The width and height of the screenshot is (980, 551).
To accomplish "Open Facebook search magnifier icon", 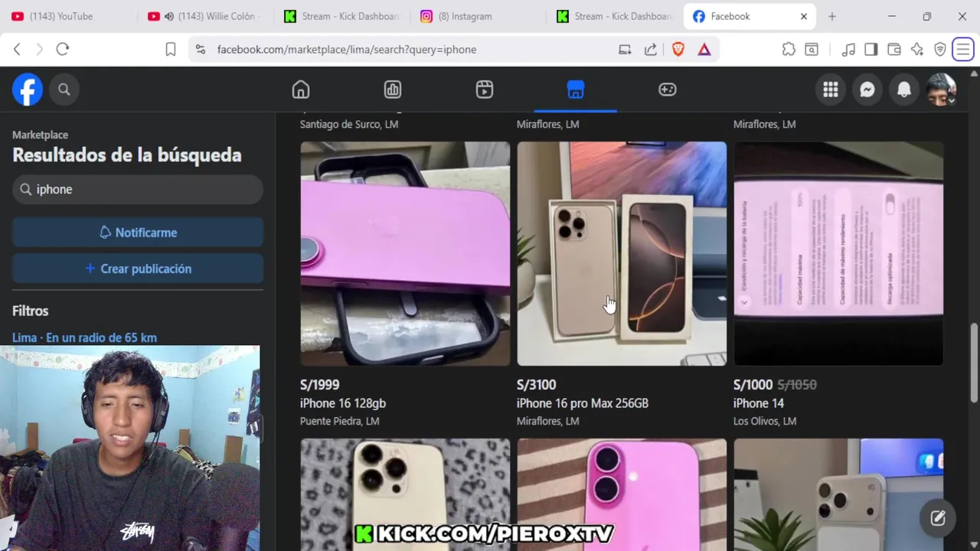I will (64, 90).
